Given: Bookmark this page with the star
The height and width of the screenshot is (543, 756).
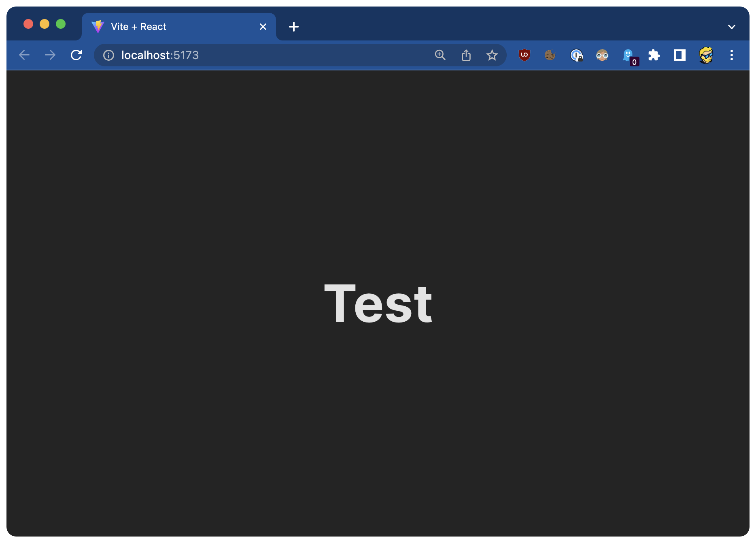Looking at the screenshot, I should tap(492, 55).
